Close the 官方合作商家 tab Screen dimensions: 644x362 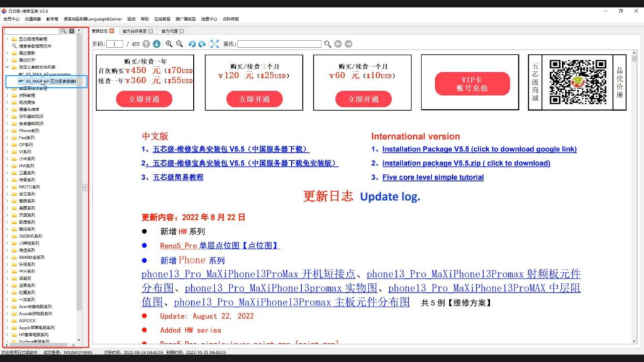(x=151, y=31)
